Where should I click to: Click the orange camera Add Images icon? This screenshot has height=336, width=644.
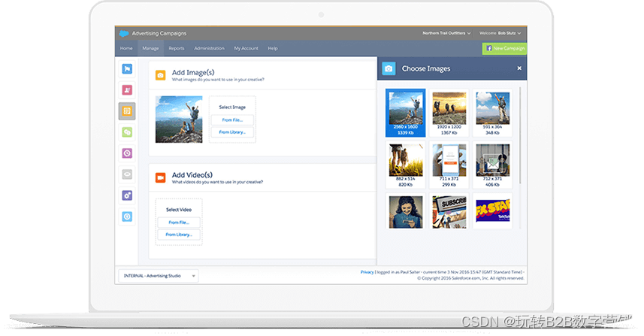pos(160,75)
